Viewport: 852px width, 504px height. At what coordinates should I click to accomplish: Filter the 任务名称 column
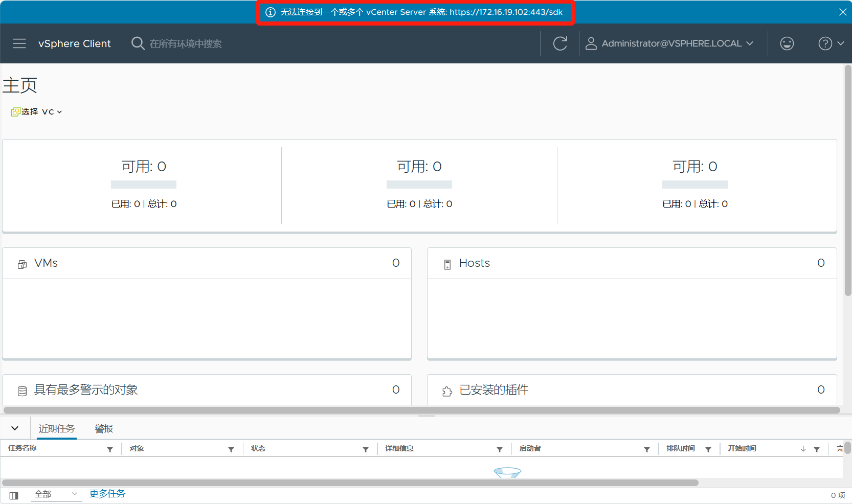[110, 449]
